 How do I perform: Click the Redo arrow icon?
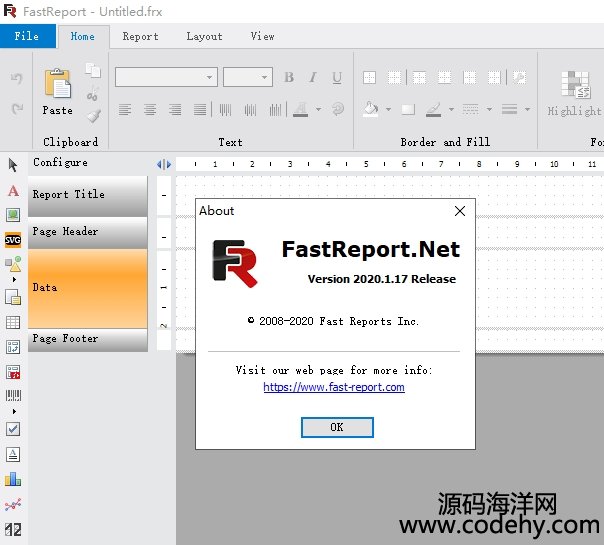point(16,109)
